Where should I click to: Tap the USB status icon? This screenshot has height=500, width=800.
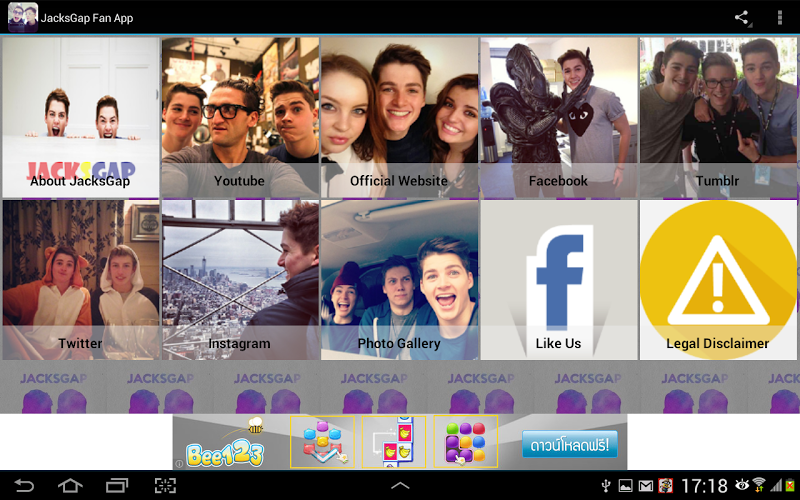(x=606, y=486)
